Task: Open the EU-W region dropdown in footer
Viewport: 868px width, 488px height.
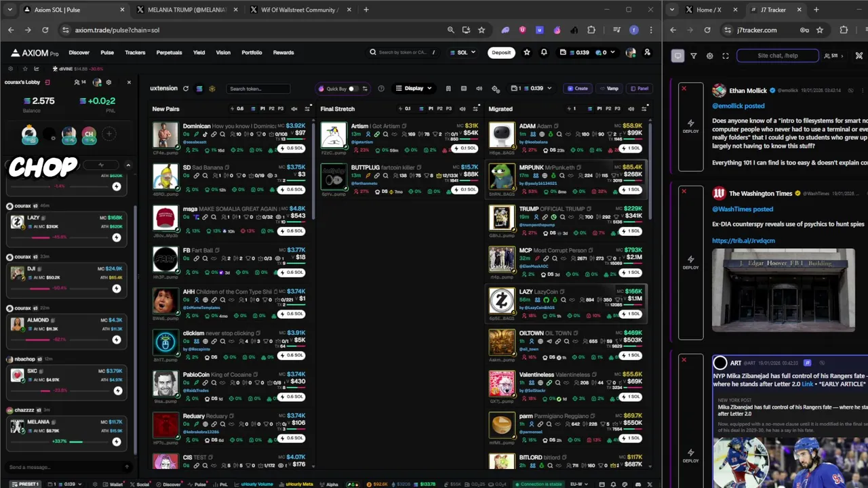Action: click(580, 484)
